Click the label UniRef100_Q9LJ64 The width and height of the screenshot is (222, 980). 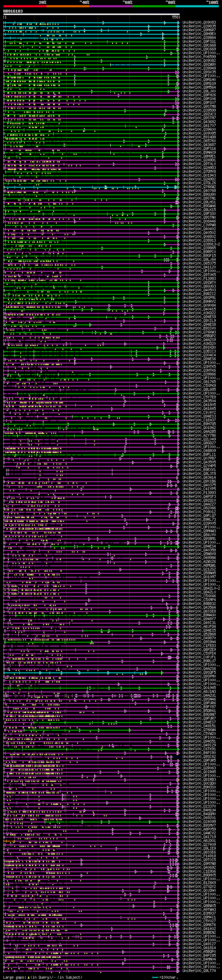point(199,259)
